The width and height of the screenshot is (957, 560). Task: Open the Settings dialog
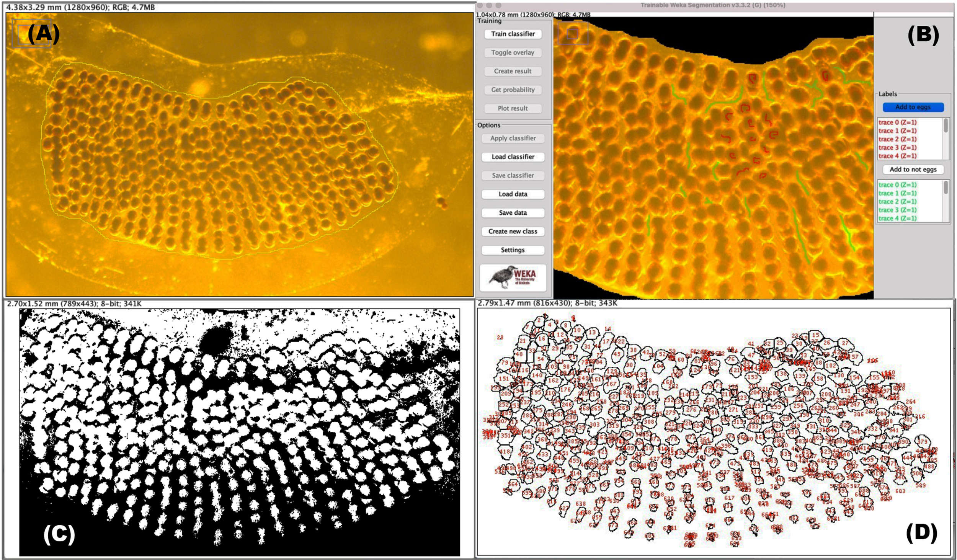click(x=513, y=250)
